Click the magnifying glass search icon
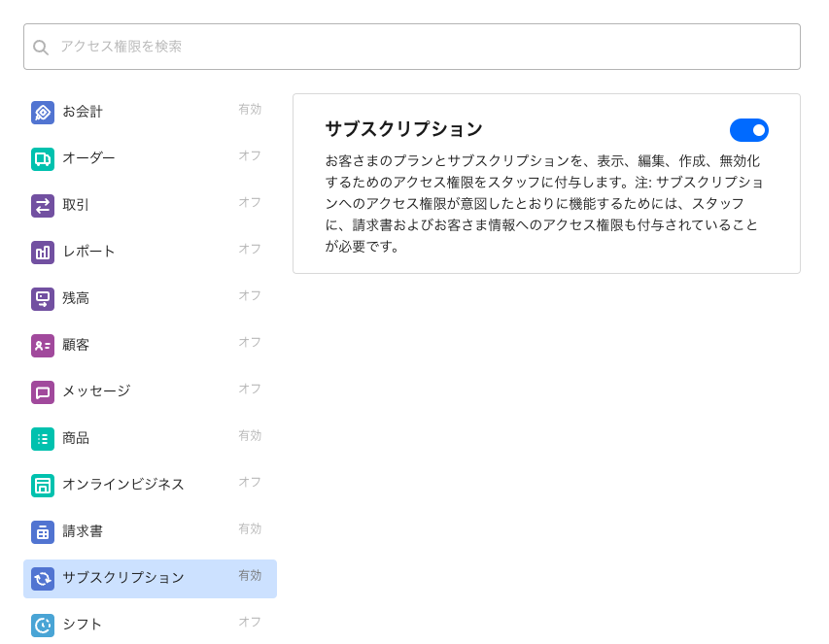Viewport: 829px width, 644px height. 41,48
